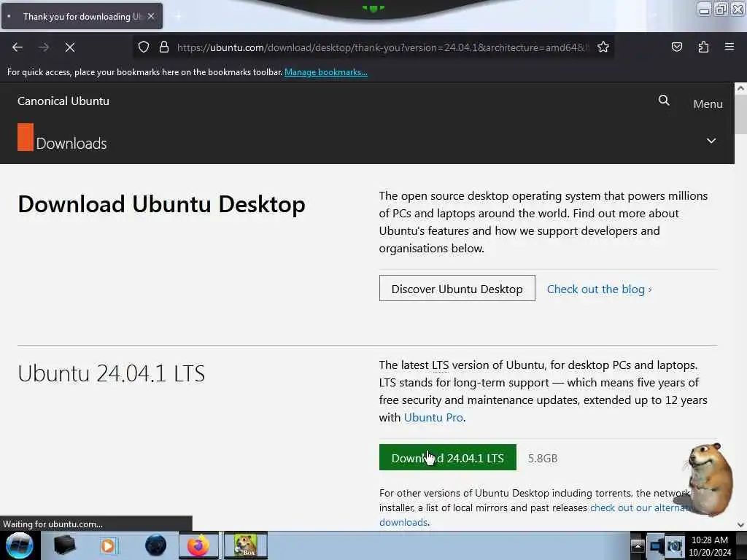
Task: Click the forward navigation arrow
Action: coord(43,47)
